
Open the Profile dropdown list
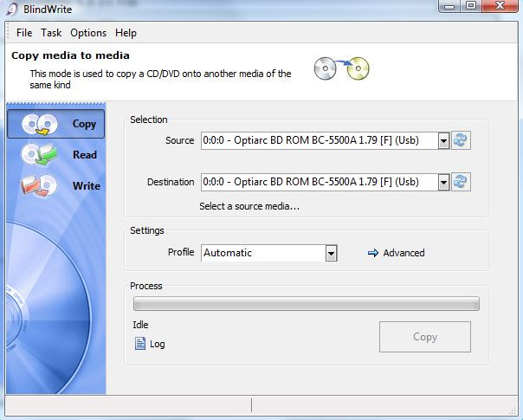331,253
